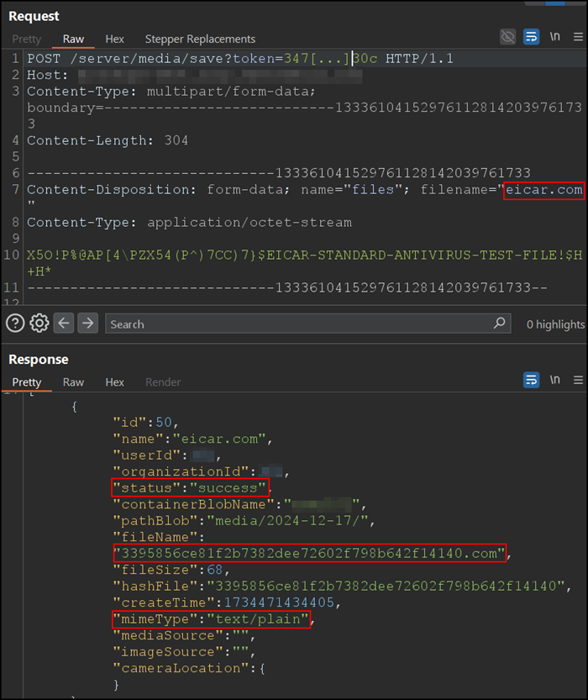This screenshot has width=588, height=700.
Task: Open the Stepper Replacements tab
Action: click(200, 39)
